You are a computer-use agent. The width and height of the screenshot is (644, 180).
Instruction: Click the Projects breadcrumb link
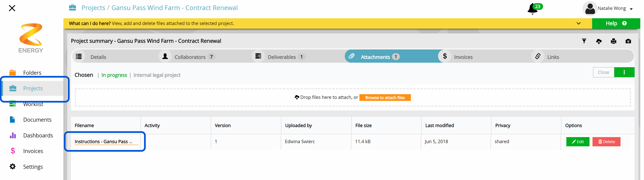tap(93, 8)
